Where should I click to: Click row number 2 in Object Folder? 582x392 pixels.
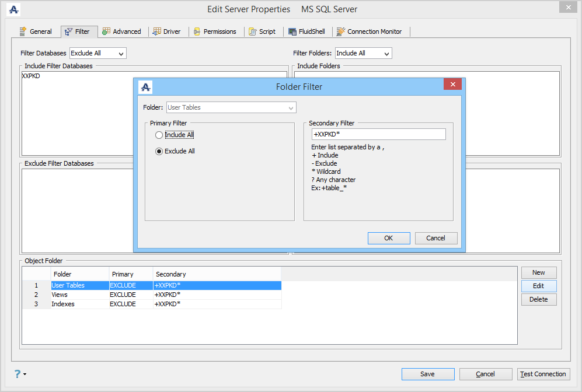[x=36, y=295]
